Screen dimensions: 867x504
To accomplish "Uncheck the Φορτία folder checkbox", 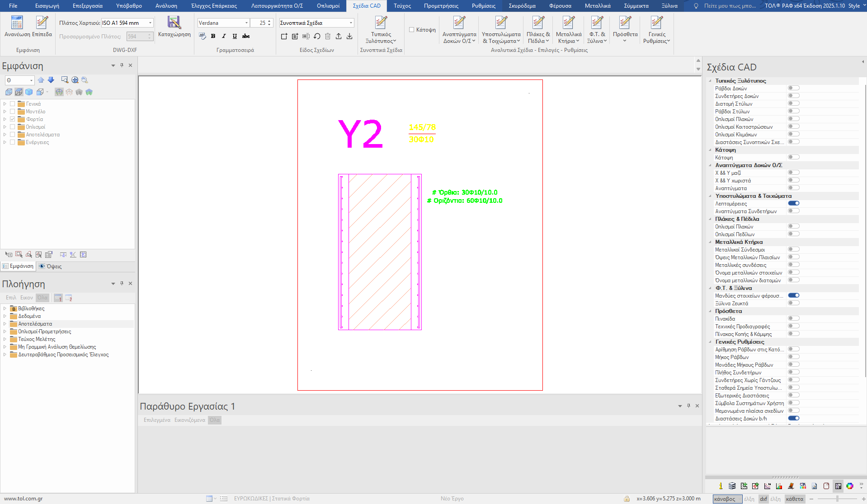I will click(x=13, y=119).
